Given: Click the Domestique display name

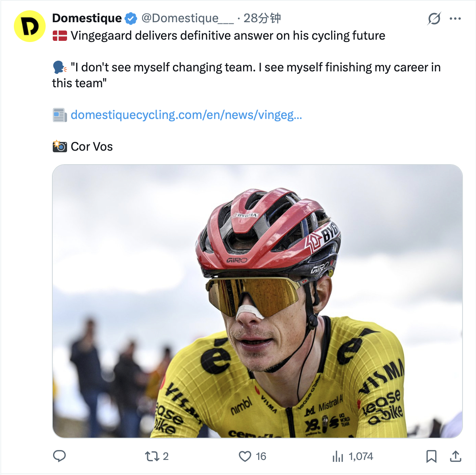Looking at the screenshot, I should coord(87,18).
